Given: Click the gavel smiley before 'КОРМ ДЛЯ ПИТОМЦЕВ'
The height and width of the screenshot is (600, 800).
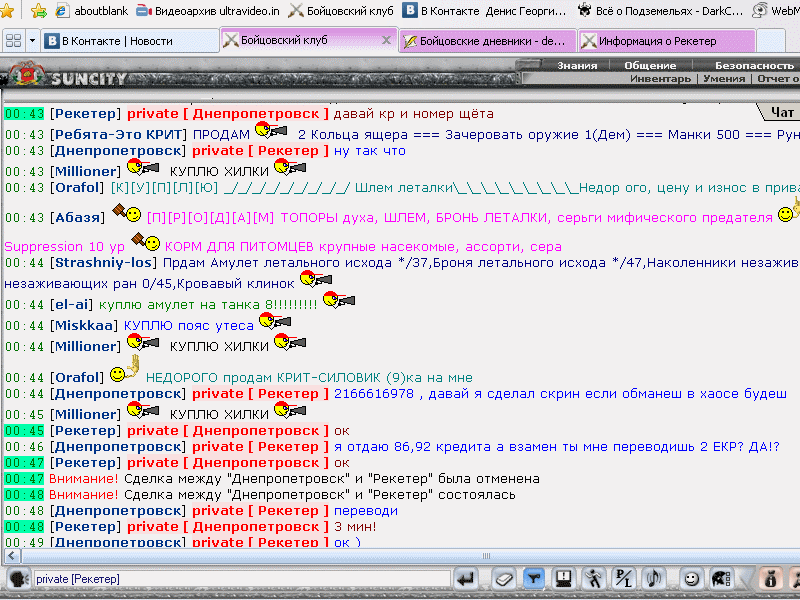Looking at the screenshot, I should pyautogui.click(x=145, y=241).
